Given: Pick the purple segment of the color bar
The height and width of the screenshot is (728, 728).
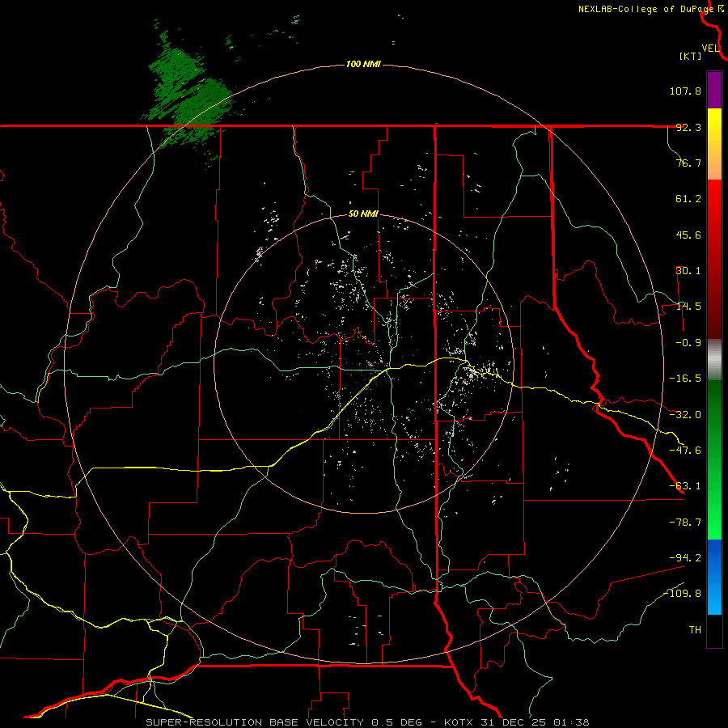Looking at the screenshot, I should tap(714, 90).
